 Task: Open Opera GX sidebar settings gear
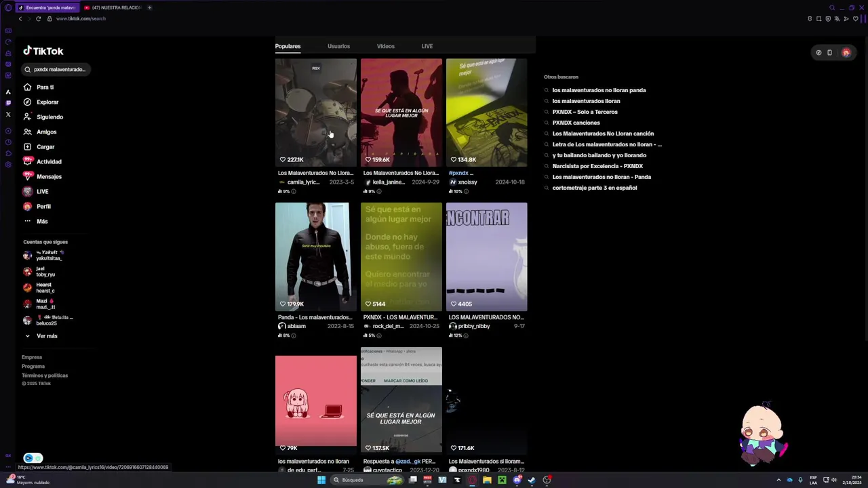(8, 165)
